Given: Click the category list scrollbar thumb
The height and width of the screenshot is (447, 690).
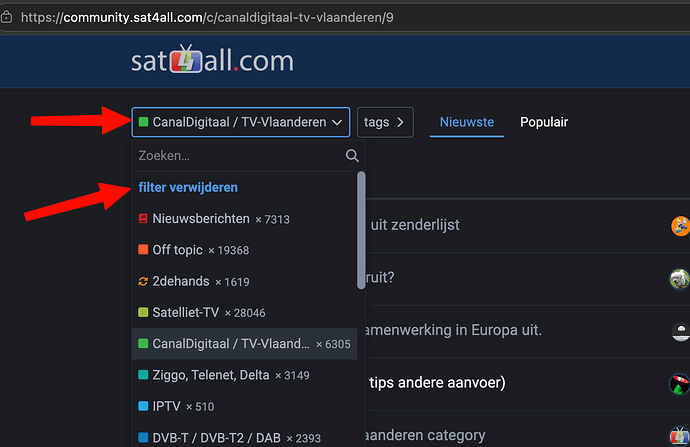Looking at the screenshot, I should pos(361,231).
